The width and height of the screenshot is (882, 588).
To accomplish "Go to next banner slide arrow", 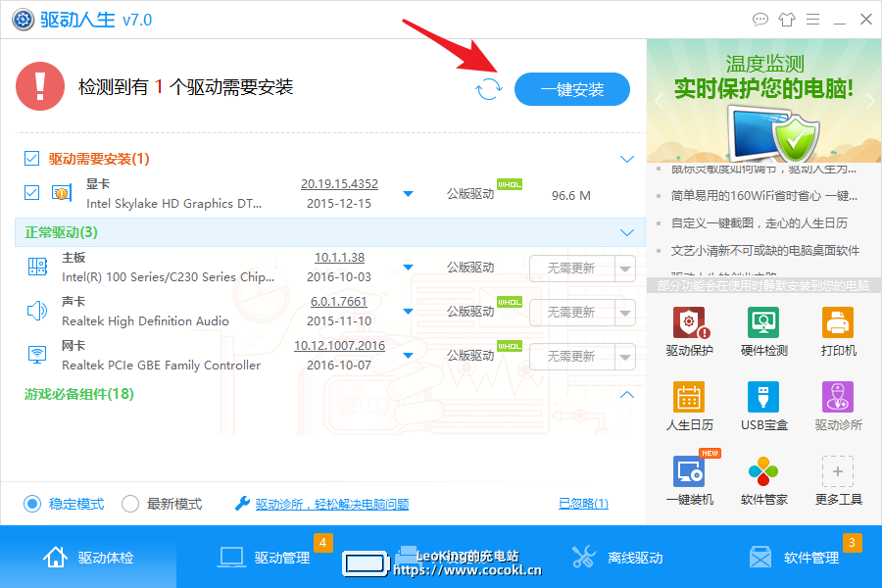I will 870,101.
